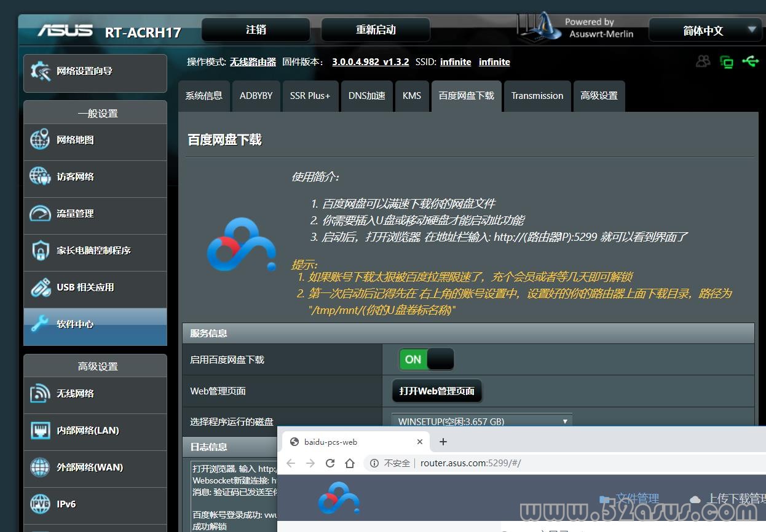
Task: Select the 百度网盘下载 tab
Action: (x=467, y=96)
